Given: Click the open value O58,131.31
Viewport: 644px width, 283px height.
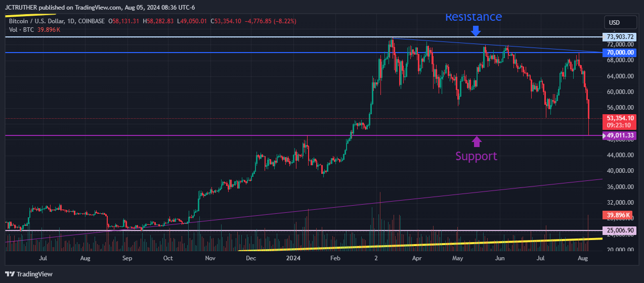Looking at the screenshot, I should [x=123, y=21].
